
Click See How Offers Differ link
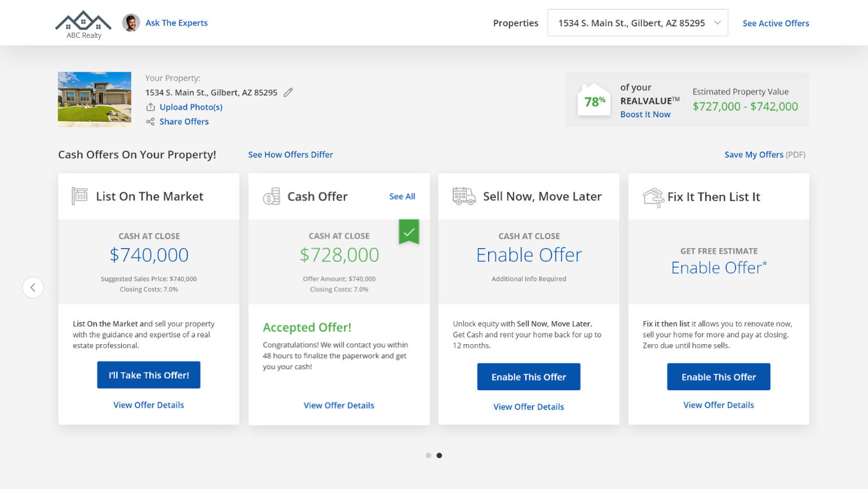290,154
